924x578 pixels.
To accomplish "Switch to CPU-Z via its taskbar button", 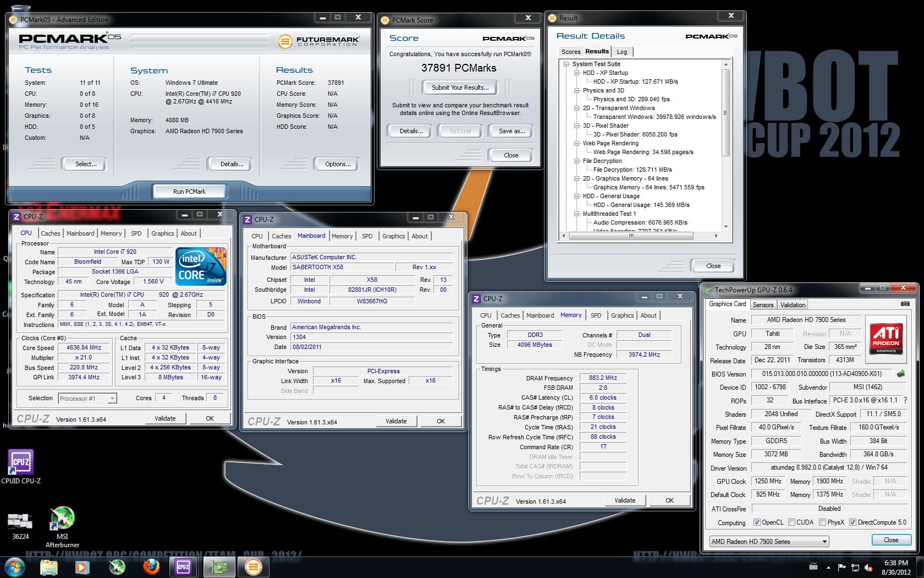I will click(x=183, y=567).
